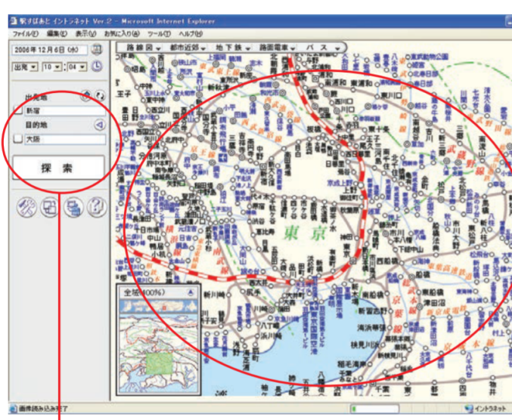Click the clock icon next to minute selector
Viewport: 512px width, 420px height.
tap(98, 66)
